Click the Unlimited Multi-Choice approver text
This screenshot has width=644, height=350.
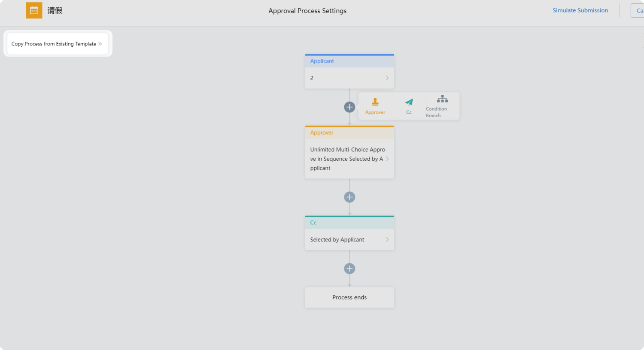click(x=347, y=159)
